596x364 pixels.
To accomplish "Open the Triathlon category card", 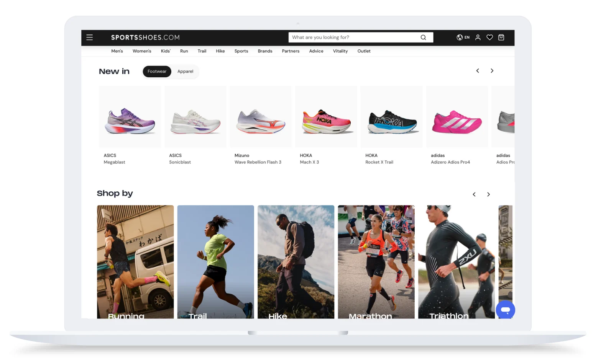I will pyautogui.click(x=456, y=262).
